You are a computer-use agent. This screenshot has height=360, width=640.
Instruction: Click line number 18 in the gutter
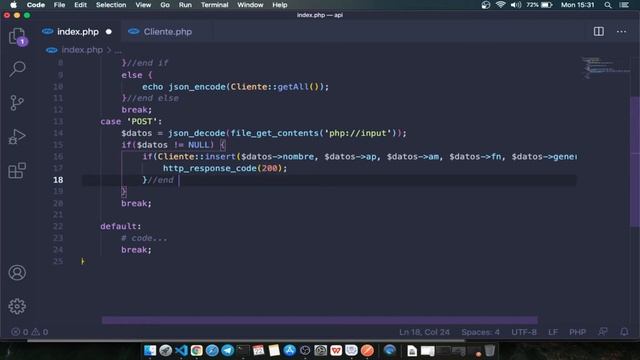58,180
